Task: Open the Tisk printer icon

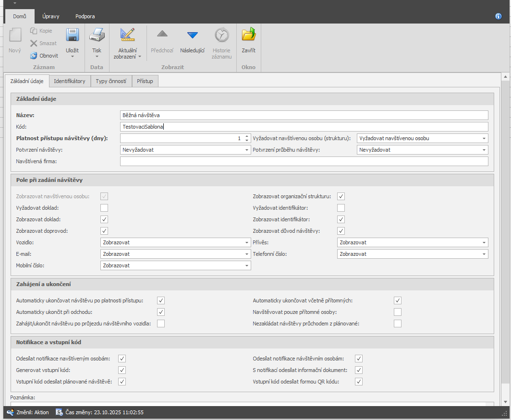Action: 97,35
